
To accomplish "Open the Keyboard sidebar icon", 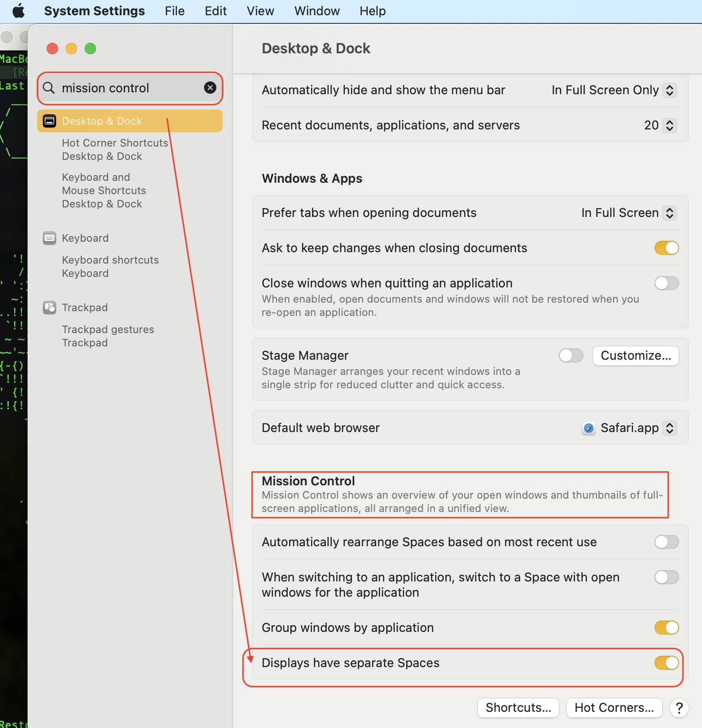I will click(49, 238).
